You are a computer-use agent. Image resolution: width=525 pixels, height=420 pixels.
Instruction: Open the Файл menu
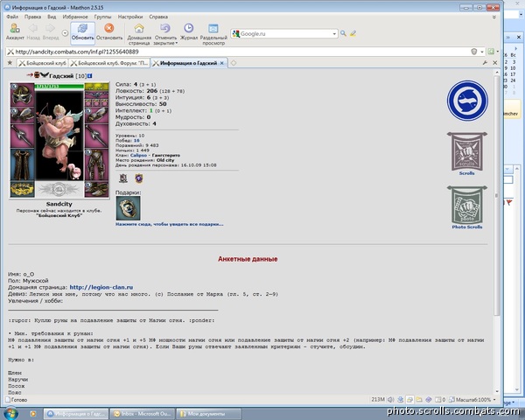(x=12, y=17)
